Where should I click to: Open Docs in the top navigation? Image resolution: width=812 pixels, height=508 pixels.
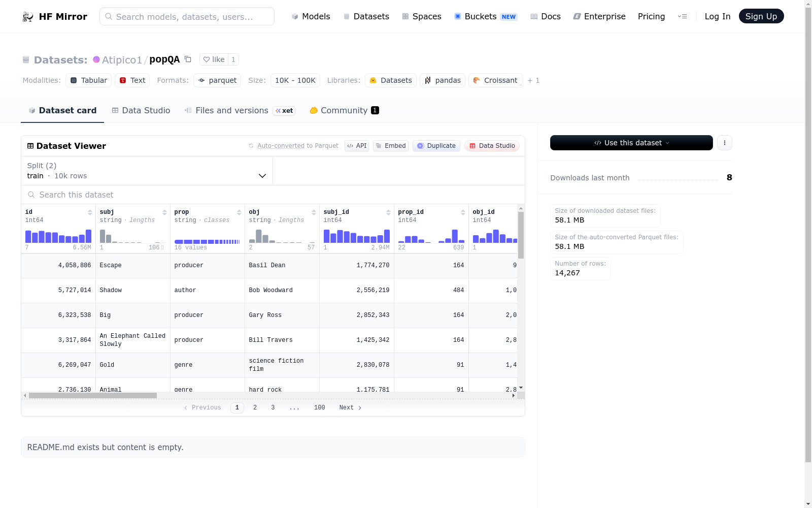pos(546,16)
